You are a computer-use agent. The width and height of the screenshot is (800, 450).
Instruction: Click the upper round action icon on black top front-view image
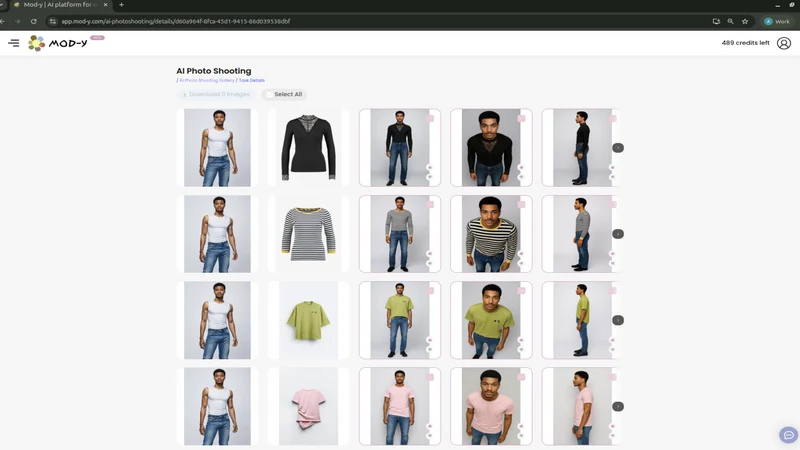tap(430, 167)
